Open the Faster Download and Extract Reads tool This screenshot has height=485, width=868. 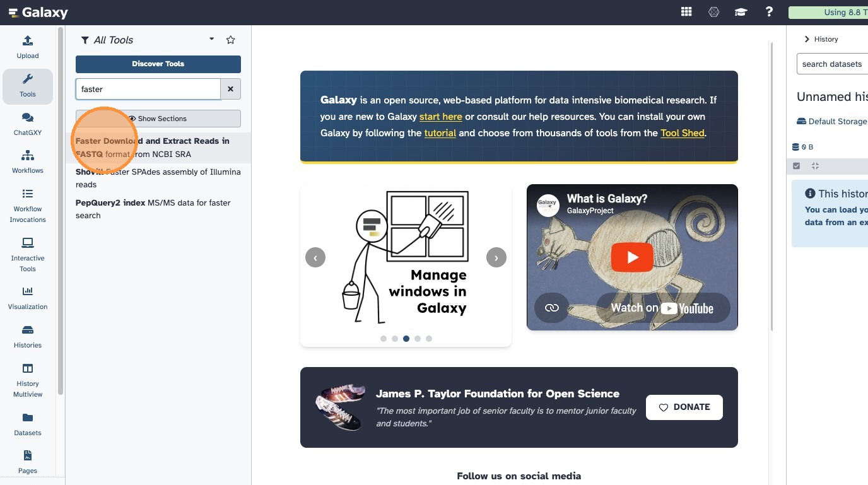point(158,148)
